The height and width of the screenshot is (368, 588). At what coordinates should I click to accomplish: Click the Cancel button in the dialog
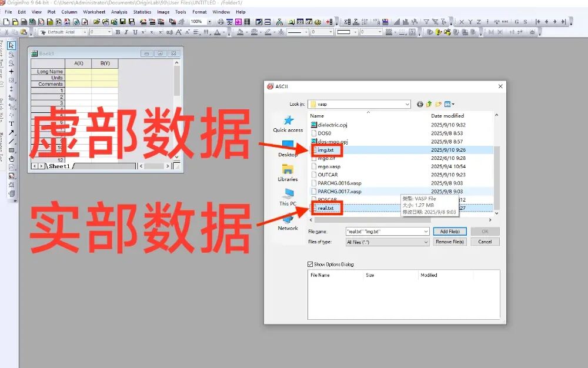point(485,242)
